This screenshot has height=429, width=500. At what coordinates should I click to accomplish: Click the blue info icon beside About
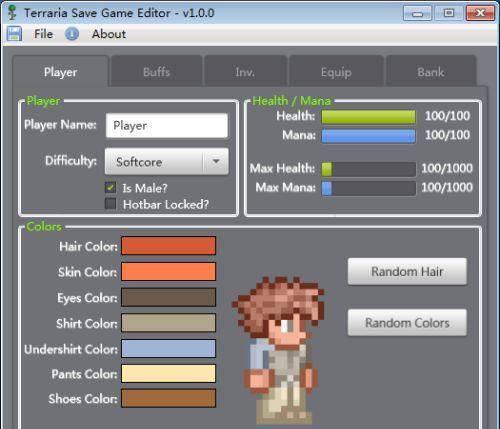click(x=72, y=34)
